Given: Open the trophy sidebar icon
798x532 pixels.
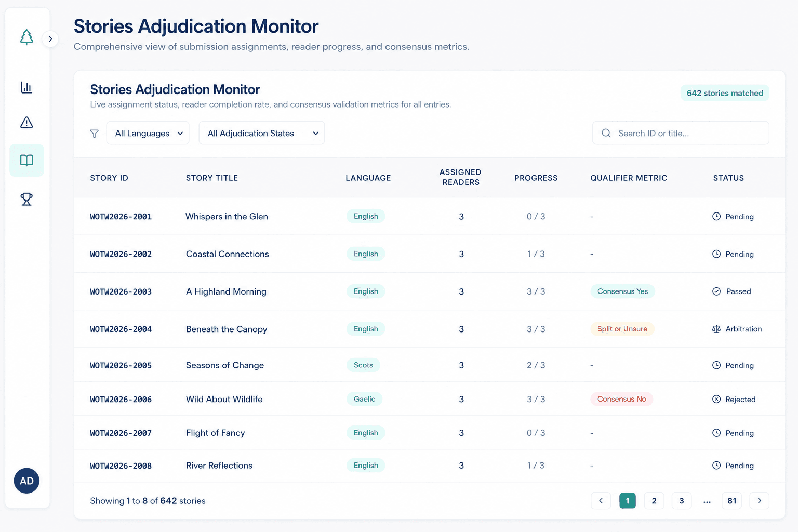Looking at the screenshot, I should 26,199.
